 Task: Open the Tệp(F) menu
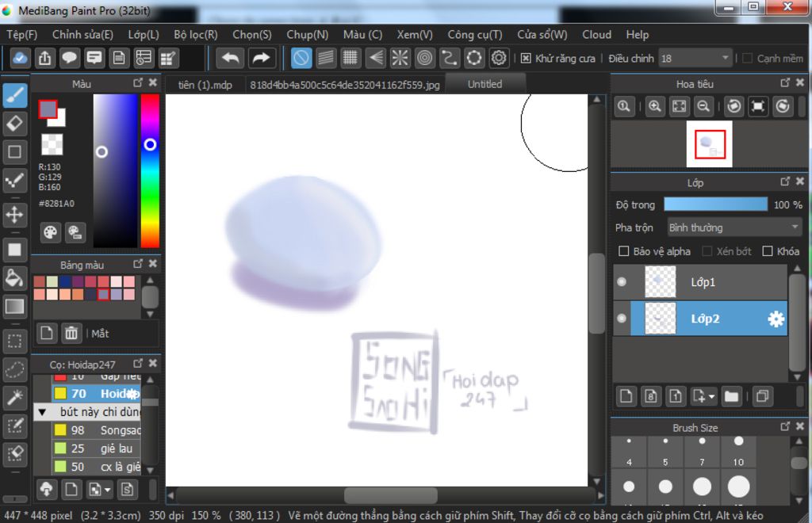21,35
